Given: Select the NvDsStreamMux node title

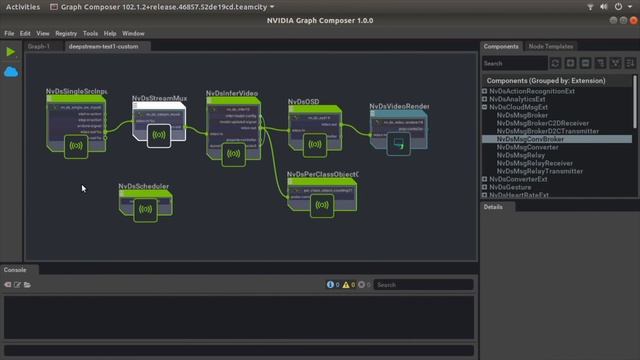Looking at the screenshot, I should (x=159, y=98).
